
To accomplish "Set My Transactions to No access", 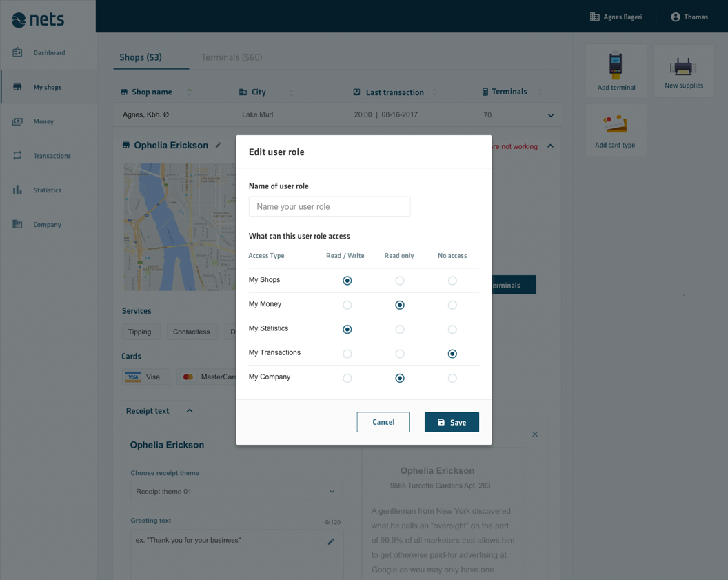I will click(x=452, y=354).
